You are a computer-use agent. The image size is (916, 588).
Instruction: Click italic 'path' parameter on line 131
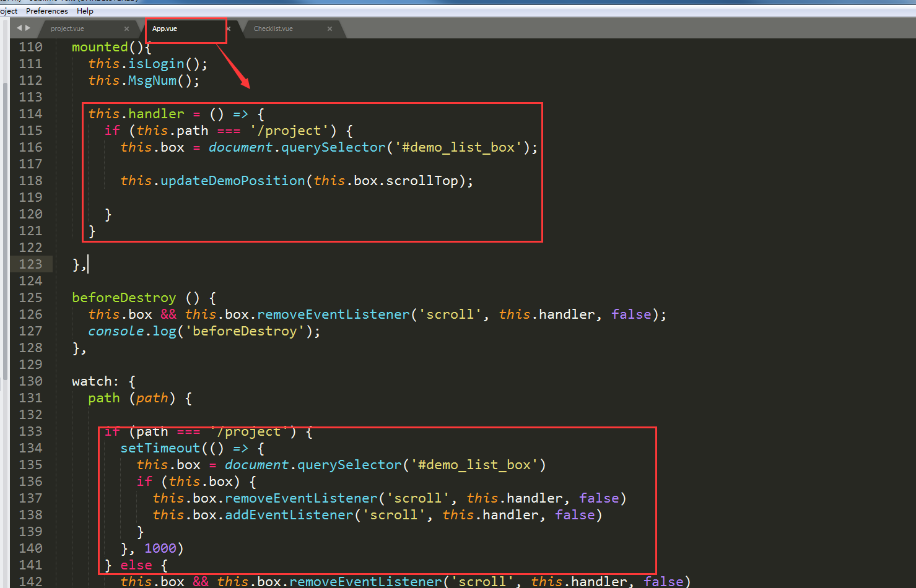click(x=152, y=398)
